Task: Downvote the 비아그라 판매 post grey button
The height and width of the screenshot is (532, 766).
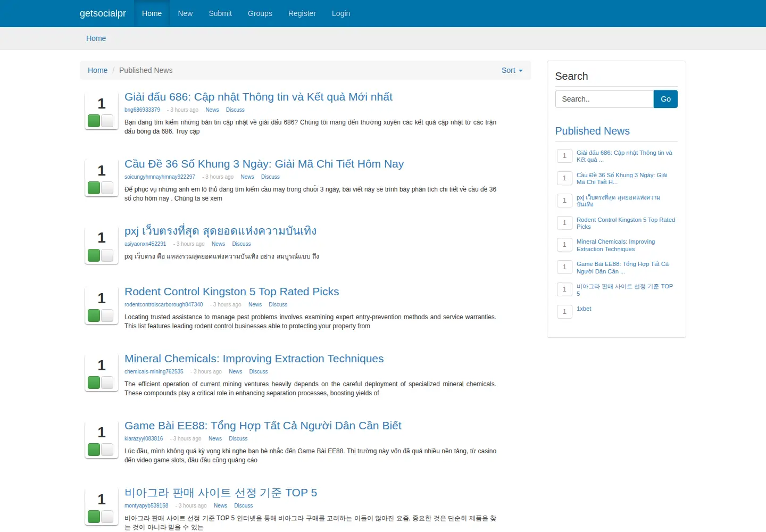Action: pyautogui.click(x=107, y=517)
